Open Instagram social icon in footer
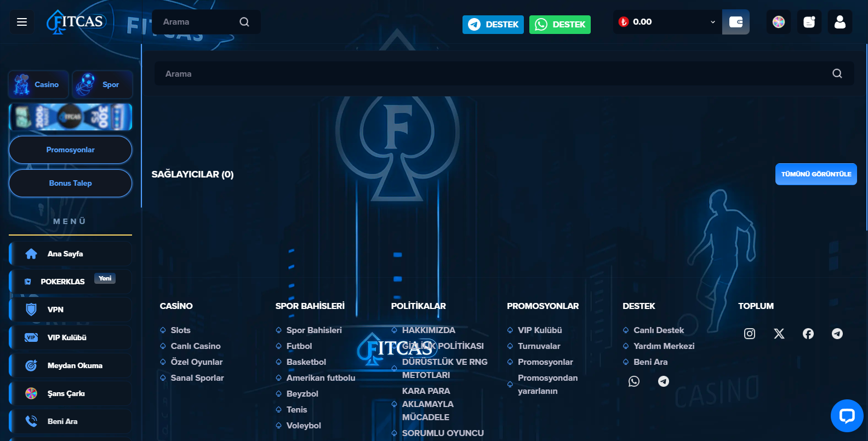 tap(750, 334)
